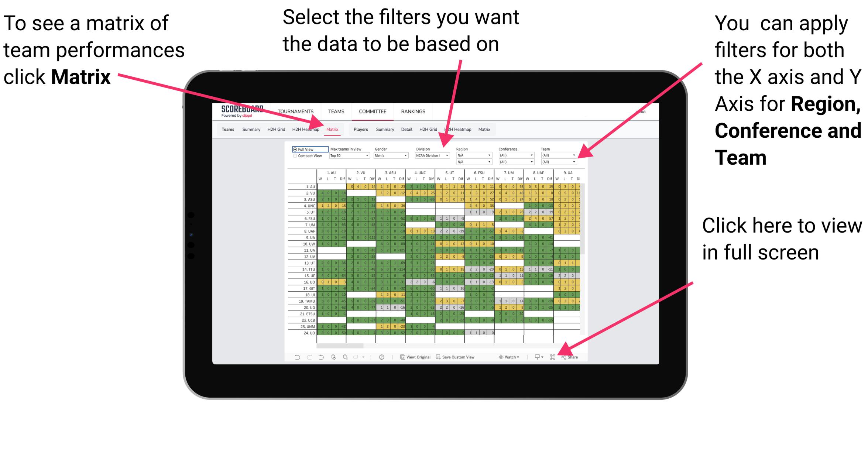Click the Share icon
Viewport: 868px width, 467px height.
[568, 359]
